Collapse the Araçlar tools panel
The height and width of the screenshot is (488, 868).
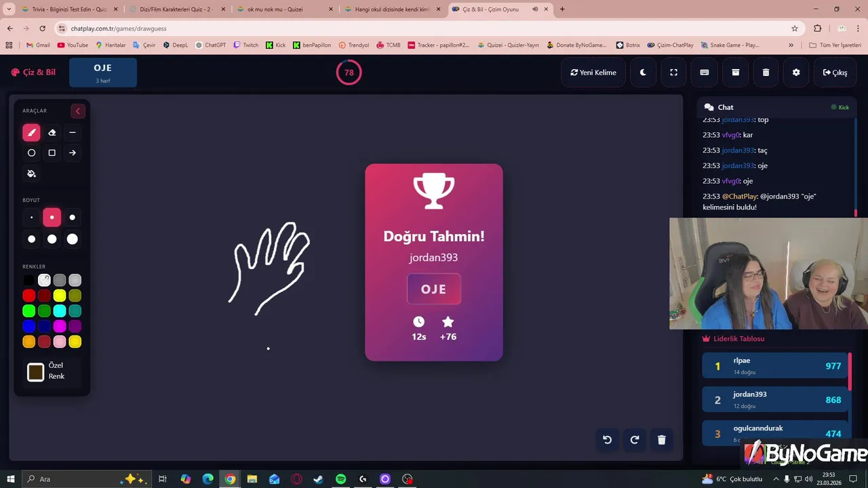[x=77, y=111]
